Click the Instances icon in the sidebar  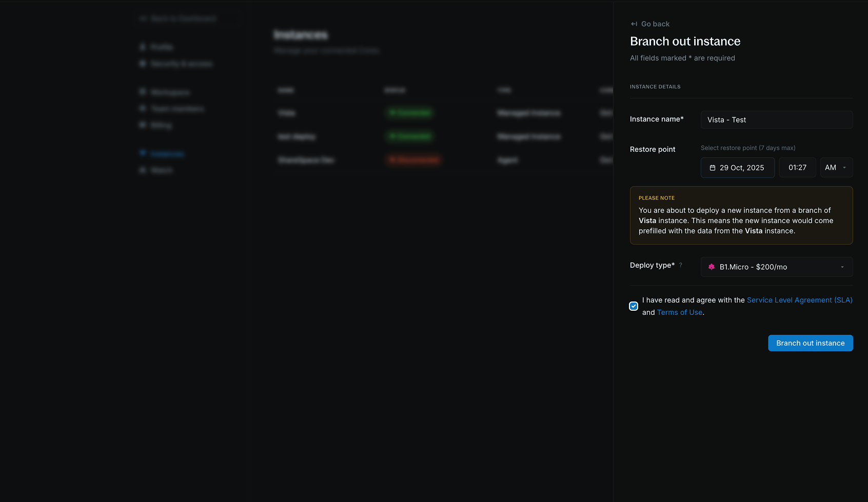click(x=142, y=153)
